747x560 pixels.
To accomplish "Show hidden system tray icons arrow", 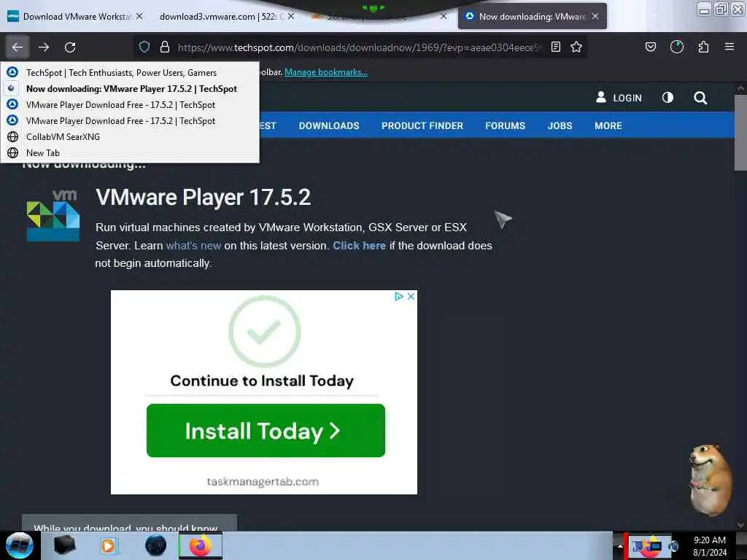I will pyautogui.click(x=620, y=546).
